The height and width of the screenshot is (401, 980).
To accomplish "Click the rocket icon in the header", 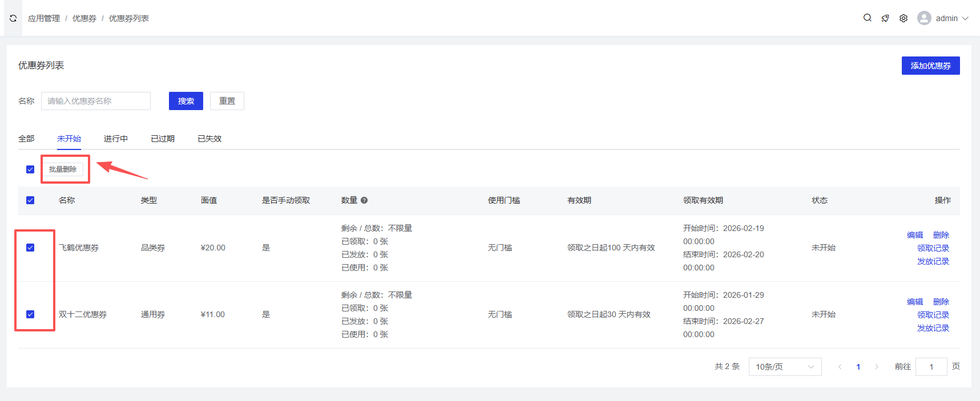I will pyautogui.click(x=885, y=18).
